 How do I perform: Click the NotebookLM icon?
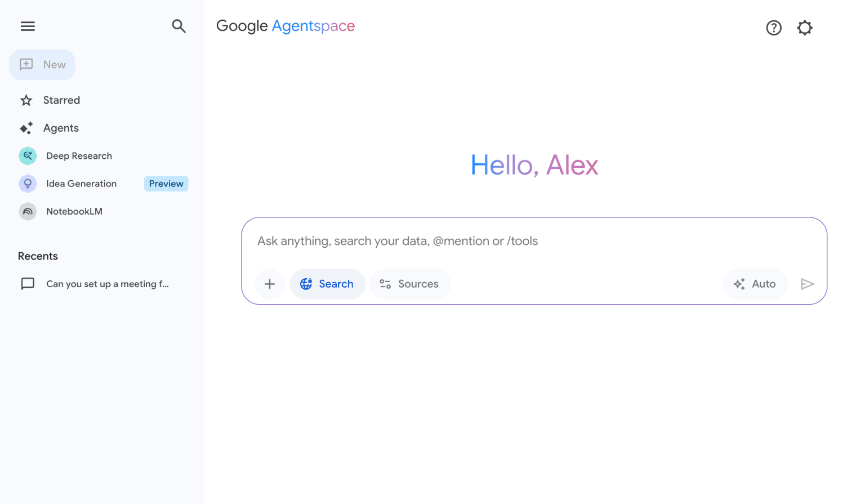pyautogui.click(x=28, y=212)
